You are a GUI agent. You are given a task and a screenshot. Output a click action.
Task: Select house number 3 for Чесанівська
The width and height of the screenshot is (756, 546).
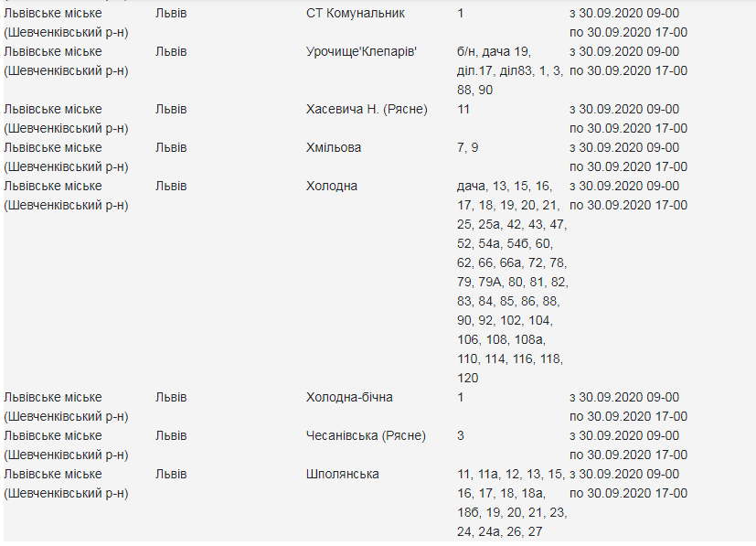pyautogui.click(x=461, y=435)
